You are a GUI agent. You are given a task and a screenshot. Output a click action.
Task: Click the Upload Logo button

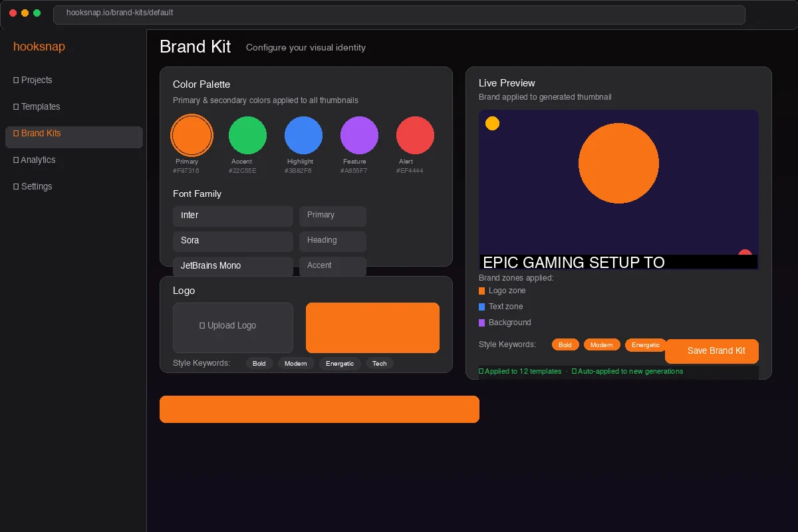(233, 328)
